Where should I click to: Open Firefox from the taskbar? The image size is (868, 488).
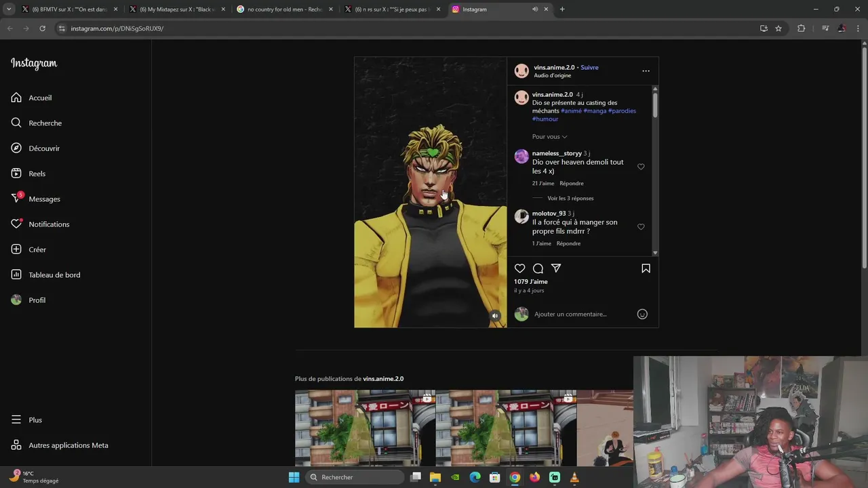[534, 477]
